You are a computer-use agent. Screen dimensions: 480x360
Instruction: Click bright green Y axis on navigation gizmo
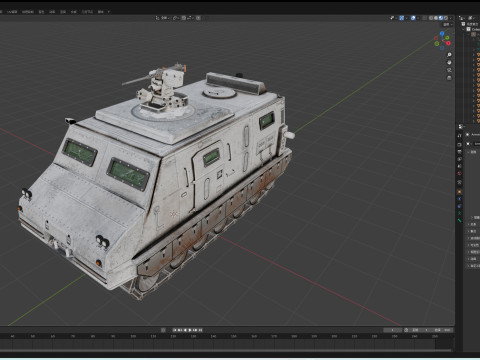447,38
